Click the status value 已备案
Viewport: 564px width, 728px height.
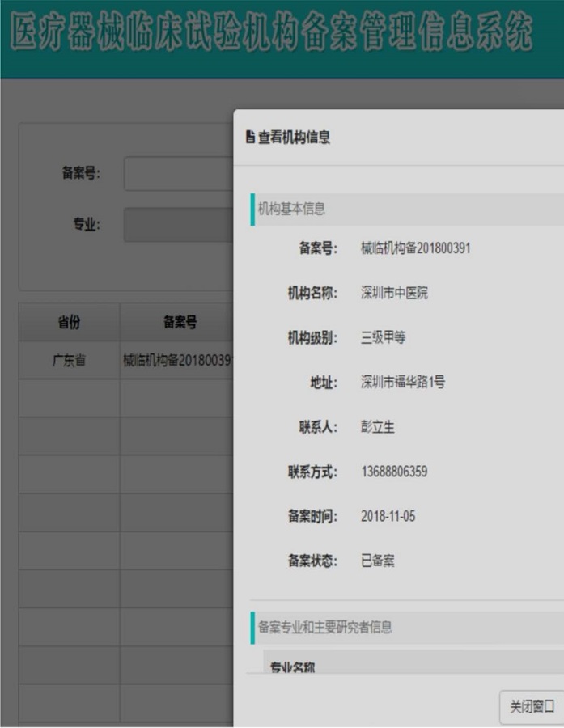378,561
